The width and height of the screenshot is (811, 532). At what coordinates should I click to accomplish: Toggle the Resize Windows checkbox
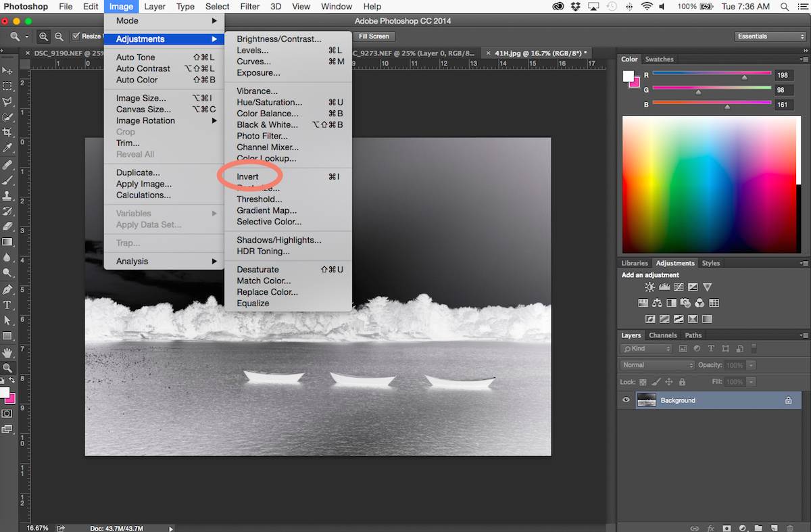[x=76, y=37]
